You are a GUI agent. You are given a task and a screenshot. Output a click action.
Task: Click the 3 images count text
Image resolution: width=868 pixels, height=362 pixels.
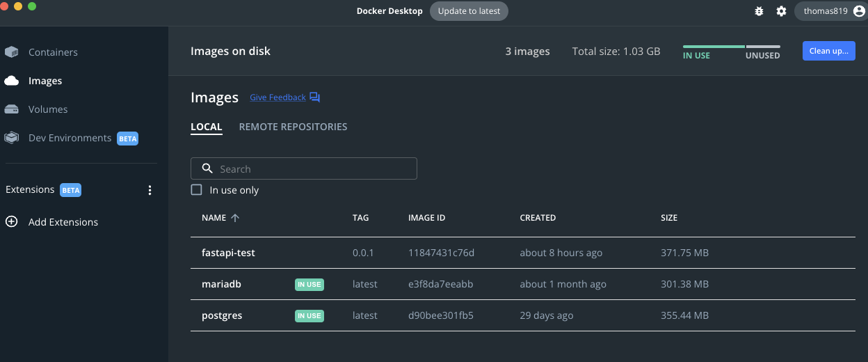527,52
